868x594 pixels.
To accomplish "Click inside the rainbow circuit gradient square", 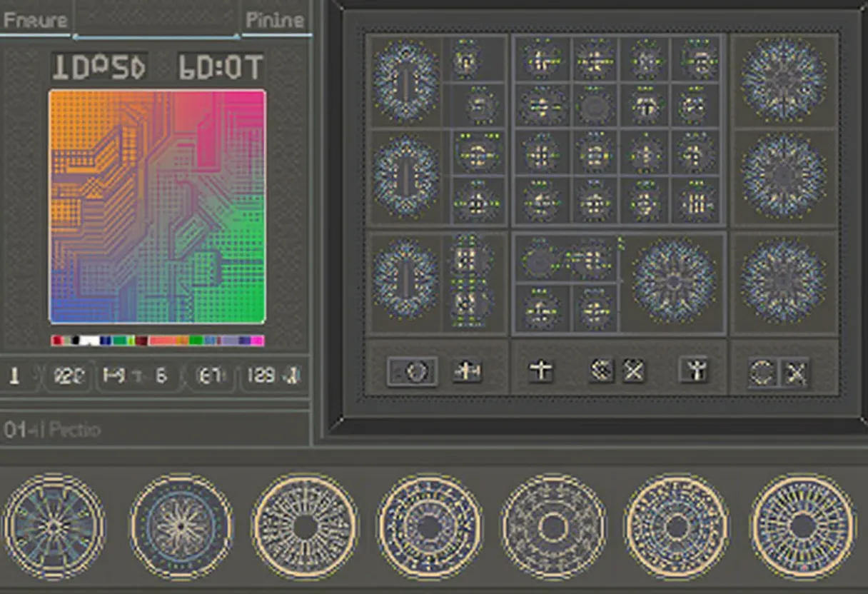I will 157,206.
